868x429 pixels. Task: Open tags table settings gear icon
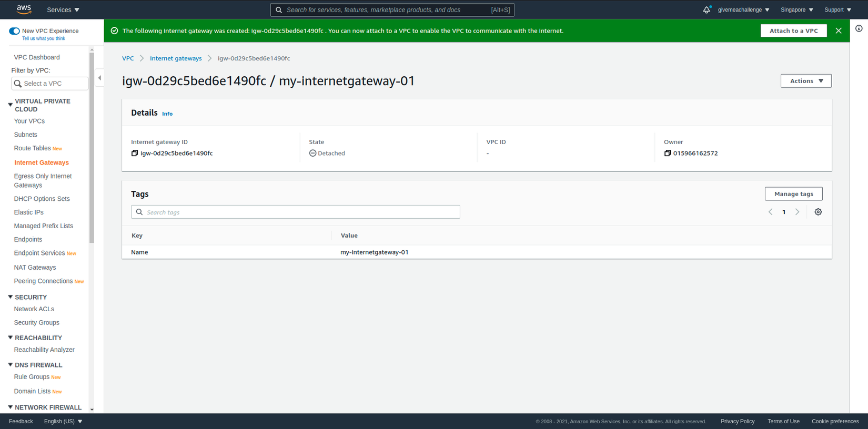[x=818, y=212]
